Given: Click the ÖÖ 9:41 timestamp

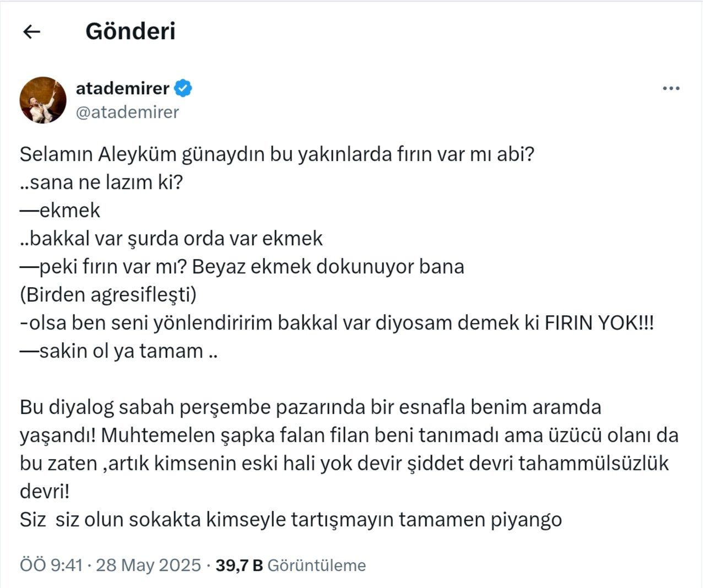Looking at the screenshot, I should [51, 565].
